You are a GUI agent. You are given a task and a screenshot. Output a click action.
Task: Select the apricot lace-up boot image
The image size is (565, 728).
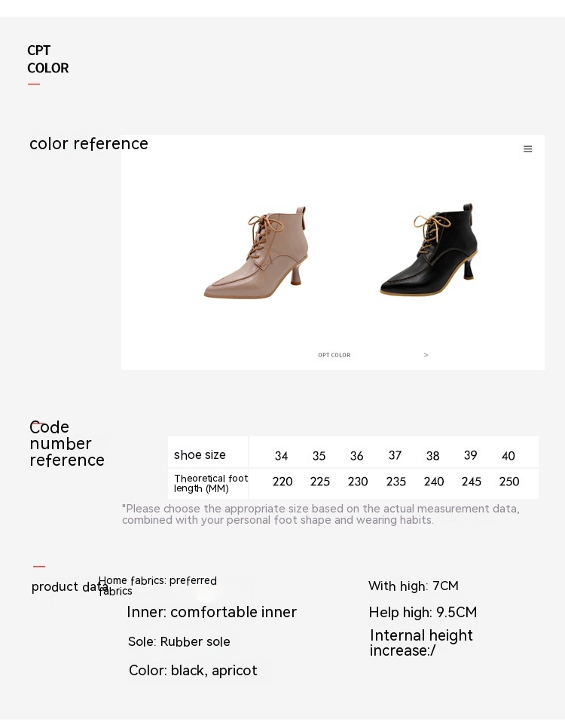257,252
